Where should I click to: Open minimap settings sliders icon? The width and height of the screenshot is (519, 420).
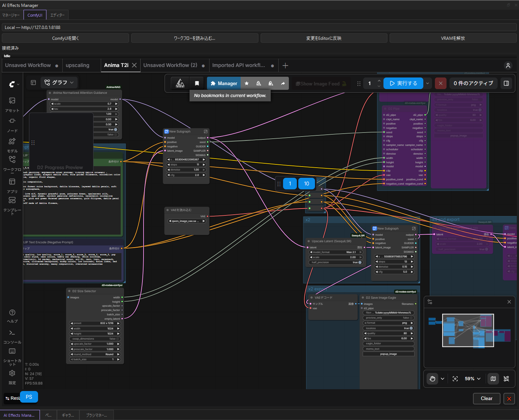(x=430, y=302)
